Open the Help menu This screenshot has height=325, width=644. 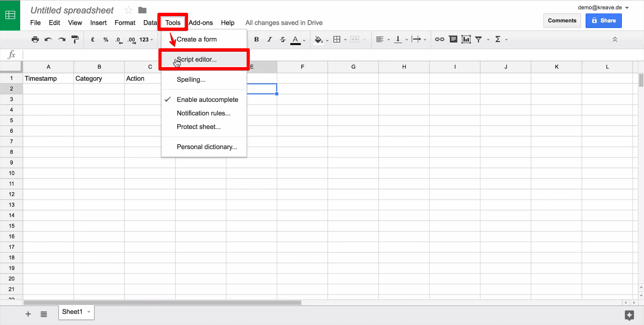227,23
